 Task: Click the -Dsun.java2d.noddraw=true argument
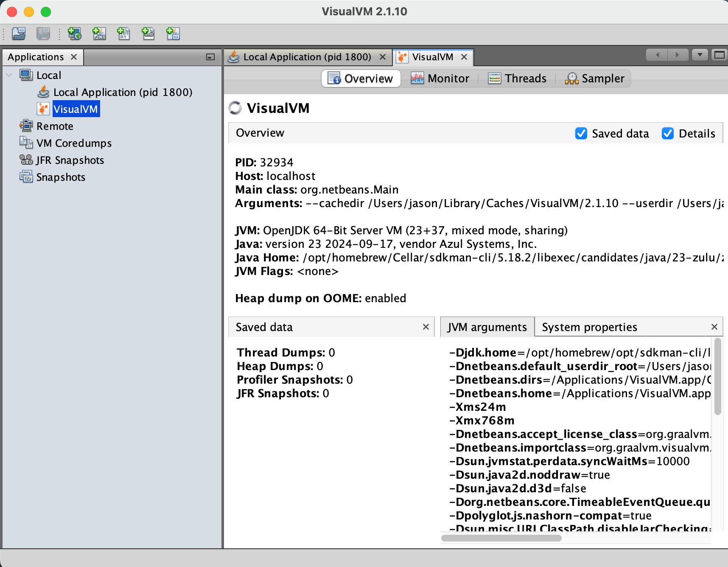point(529,475)
